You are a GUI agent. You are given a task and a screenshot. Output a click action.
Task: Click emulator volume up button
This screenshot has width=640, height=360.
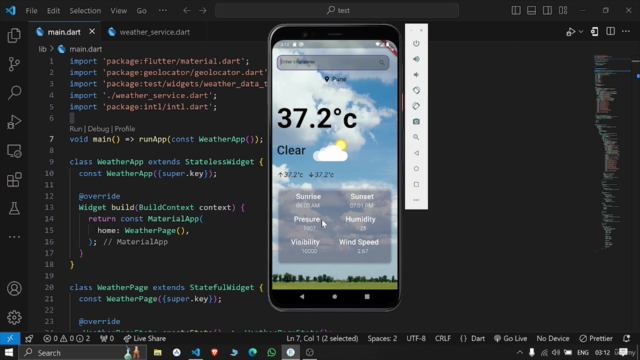pyautogui.click(x=416, y=59)
